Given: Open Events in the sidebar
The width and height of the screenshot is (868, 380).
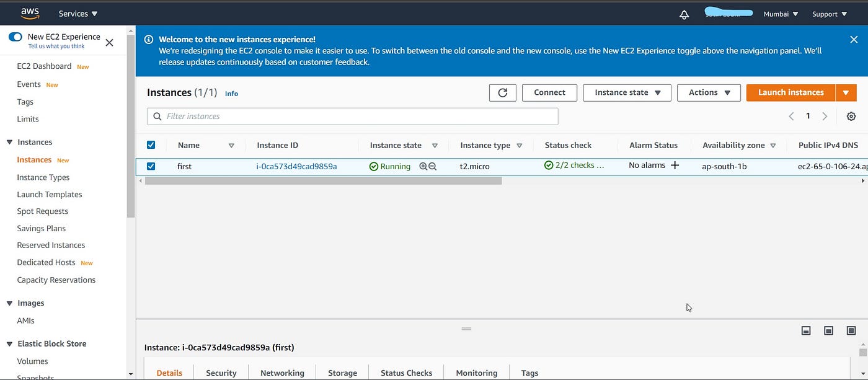Looking at the screenshot, I should [x=29, y=84].
